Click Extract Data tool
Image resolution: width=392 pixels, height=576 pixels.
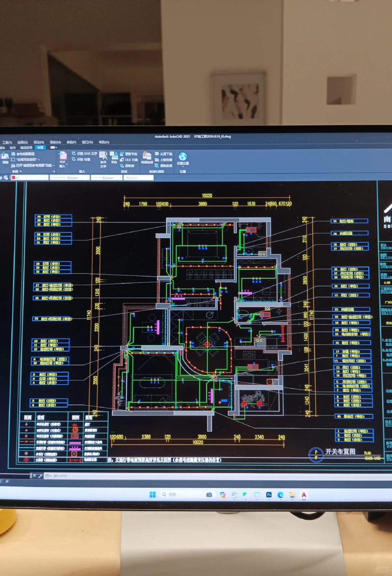click(x=163, y=166)
